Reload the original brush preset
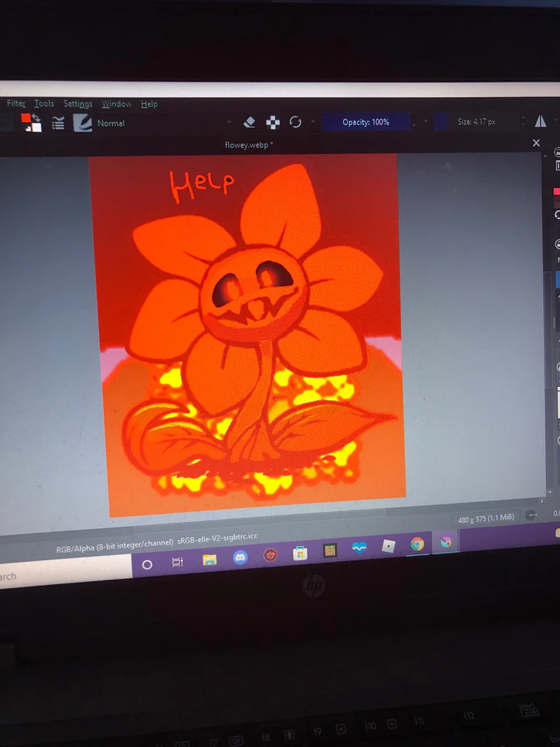The height and width of the screenshot is (747, 560). pyautogui.click(x=296, y=122)
